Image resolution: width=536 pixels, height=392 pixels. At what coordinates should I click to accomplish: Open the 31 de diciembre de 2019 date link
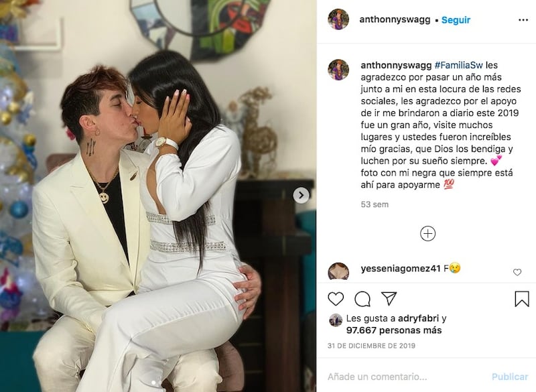pos(371,346)
